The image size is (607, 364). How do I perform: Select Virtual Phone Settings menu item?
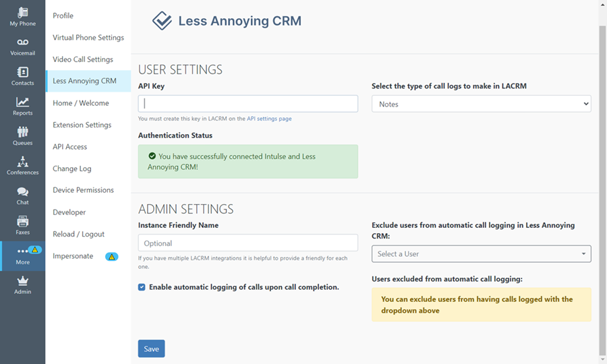[x=88, y=38]
